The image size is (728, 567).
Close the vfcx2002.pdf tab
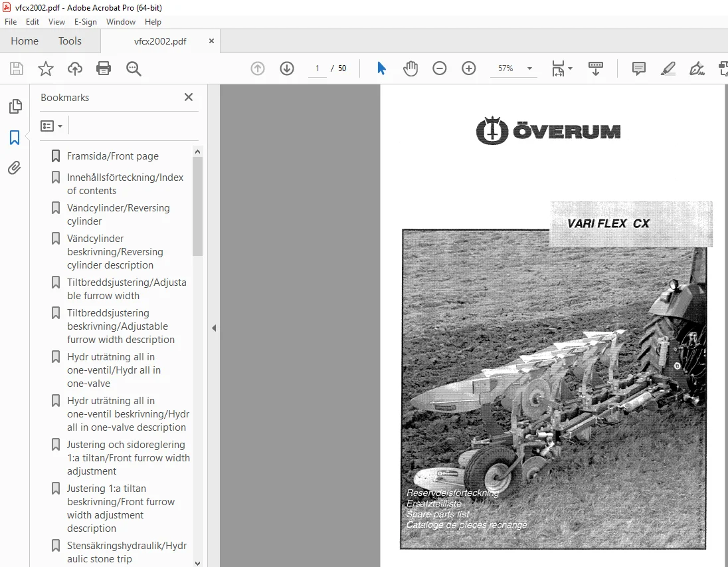[211, 41]
